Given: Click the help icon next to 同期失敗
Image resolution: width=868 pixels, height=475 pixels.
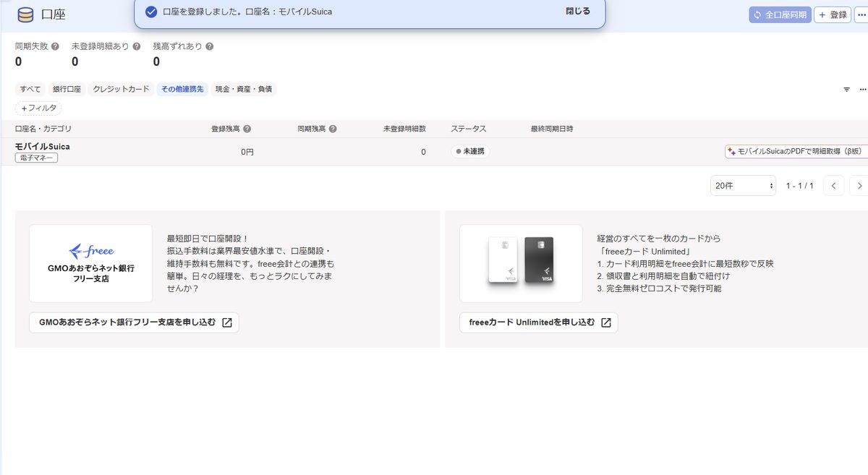Looking at the screenshot, I should pos(56,46).
